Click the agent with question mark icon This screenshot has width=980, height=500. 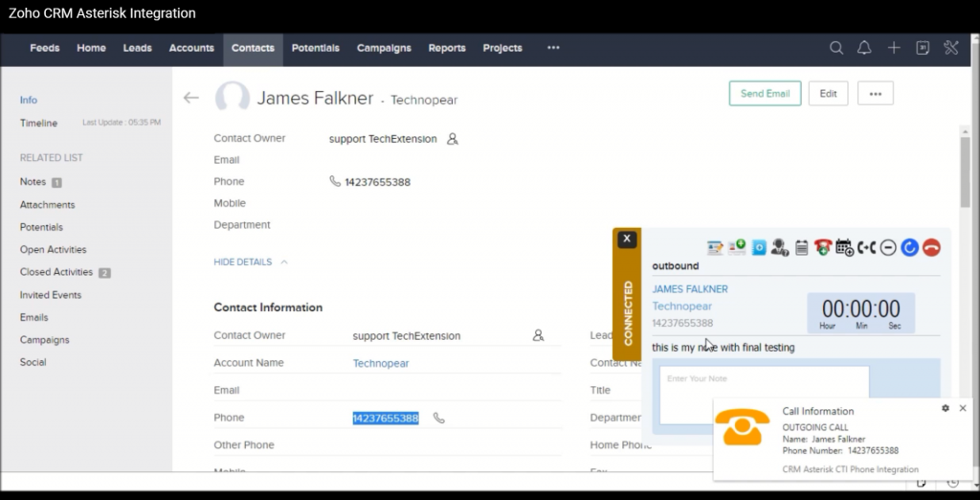779,248
